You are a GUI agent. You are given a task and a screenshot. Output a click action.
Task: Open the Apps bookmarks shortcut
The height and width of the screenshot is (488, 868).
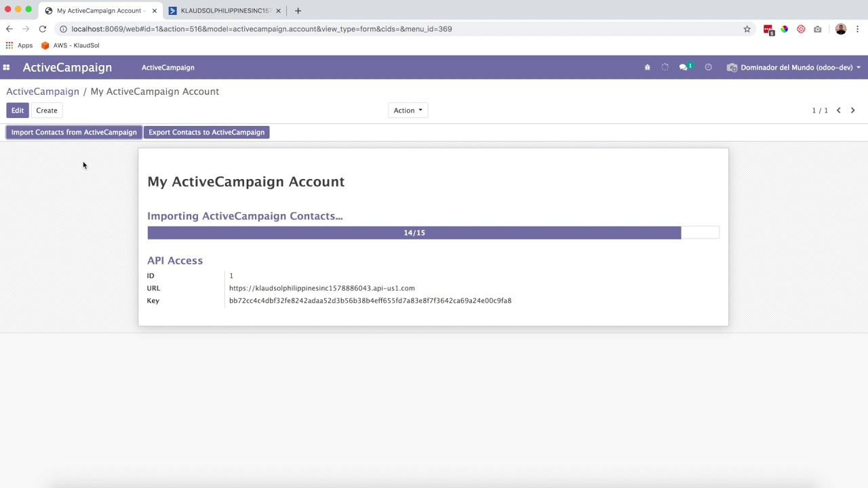click(x=19, y=45)
